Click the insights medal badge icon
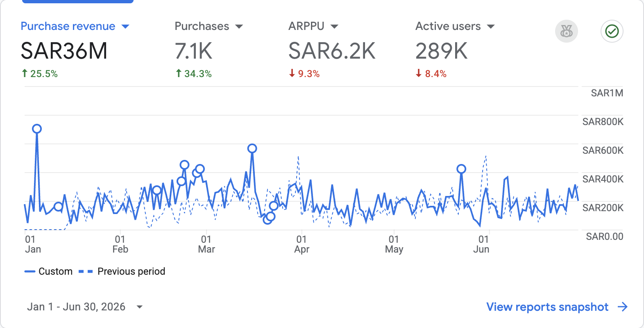Image resolution: width=644 pixels, height=328 pixels. coord(567,31)
